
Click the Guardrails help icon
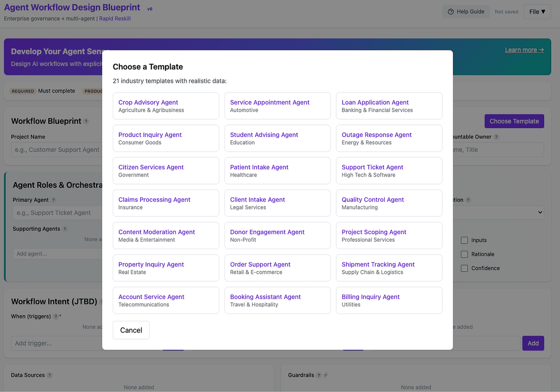coord(319,375)
